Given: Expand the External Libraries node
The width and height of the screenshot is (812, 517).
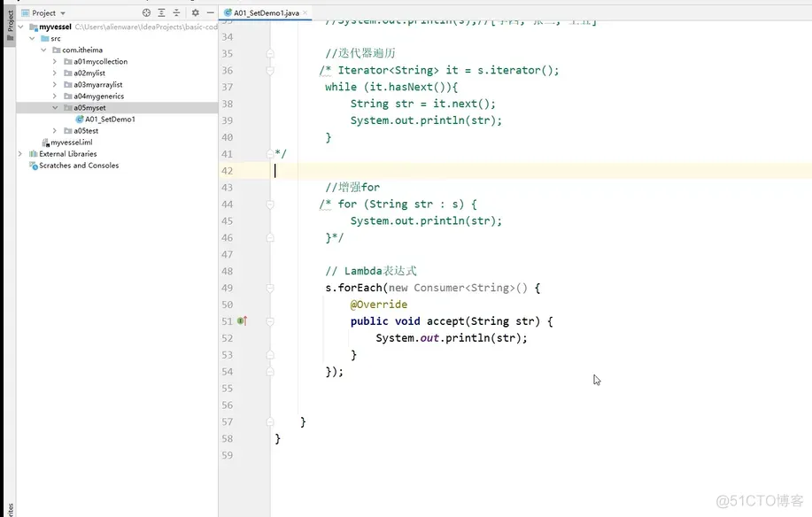Looking at the screenshot, I should point(20,154).
